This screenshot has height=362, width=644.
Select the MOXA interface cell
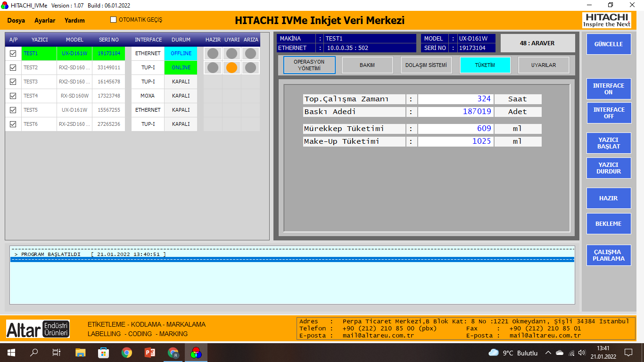(x=148, y=96)
